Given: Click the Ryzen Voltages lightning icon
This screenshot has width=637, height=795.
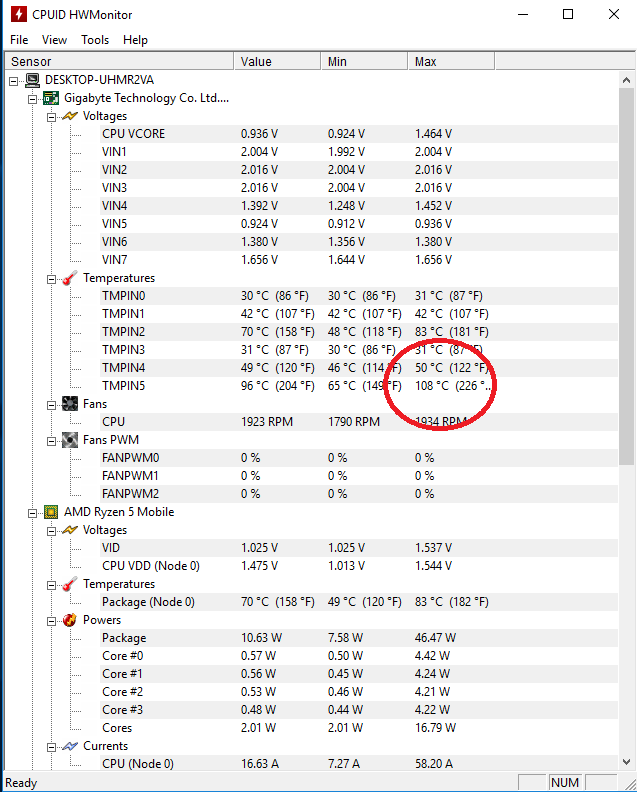Looking at the screenshot, I should click(69, 530).
